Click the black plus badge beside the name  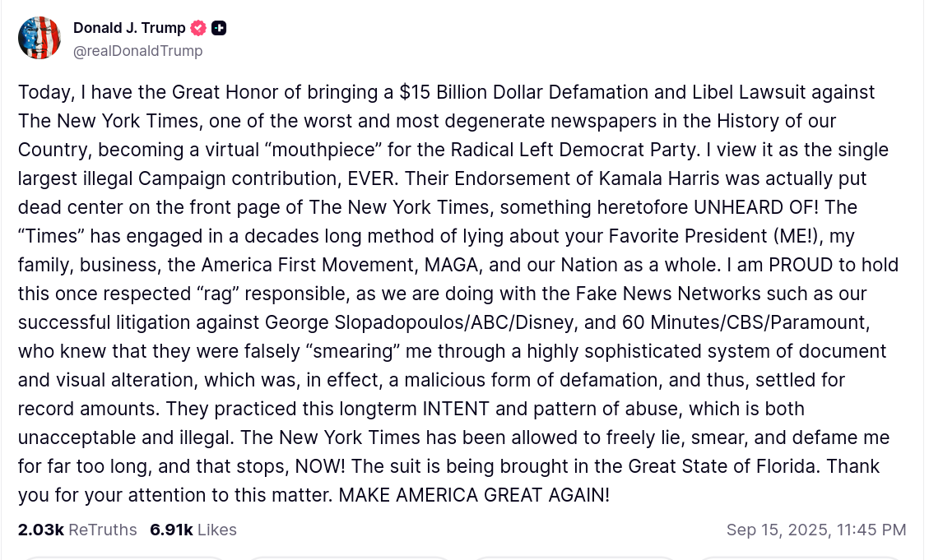click(219, 28)
